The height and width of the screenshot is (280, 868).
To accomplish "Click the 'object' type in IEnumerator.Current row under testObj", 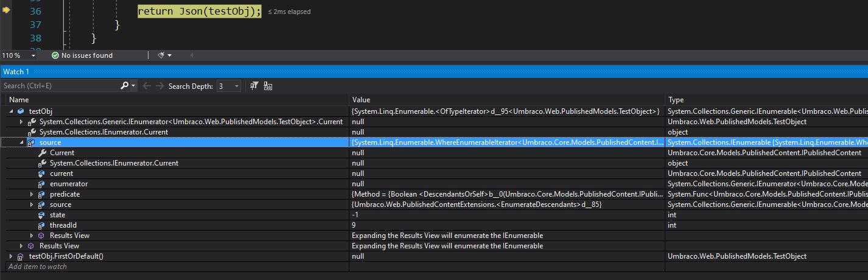I will 677,132.
